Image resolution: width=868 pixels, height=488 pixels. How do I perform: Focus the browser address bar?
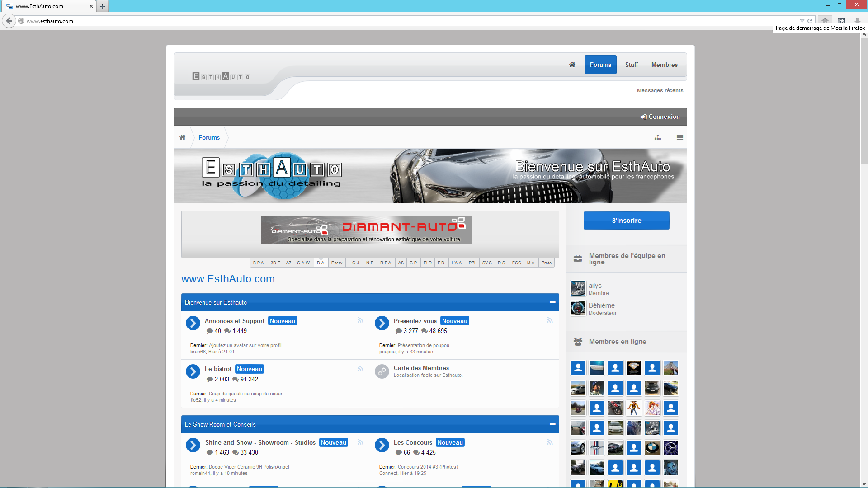pyautogui.click(x=407, y=21)
